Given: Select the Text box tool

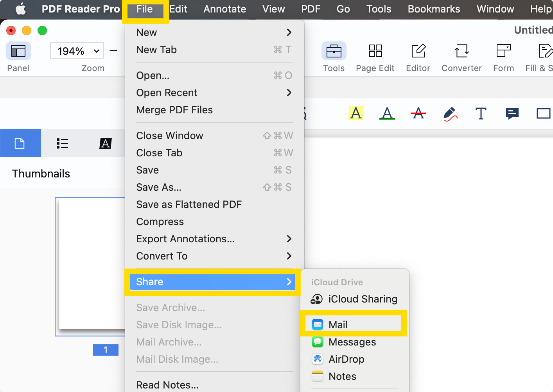Looking at the screenshot, I should [481, 114].
